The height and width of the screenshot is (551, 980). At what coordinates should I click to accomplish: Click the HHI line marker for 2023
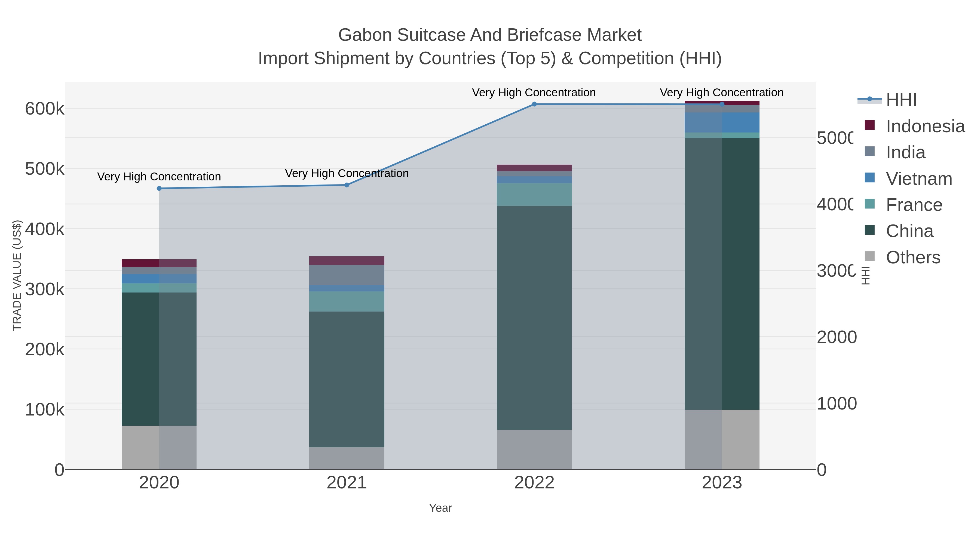click(722, 104)
